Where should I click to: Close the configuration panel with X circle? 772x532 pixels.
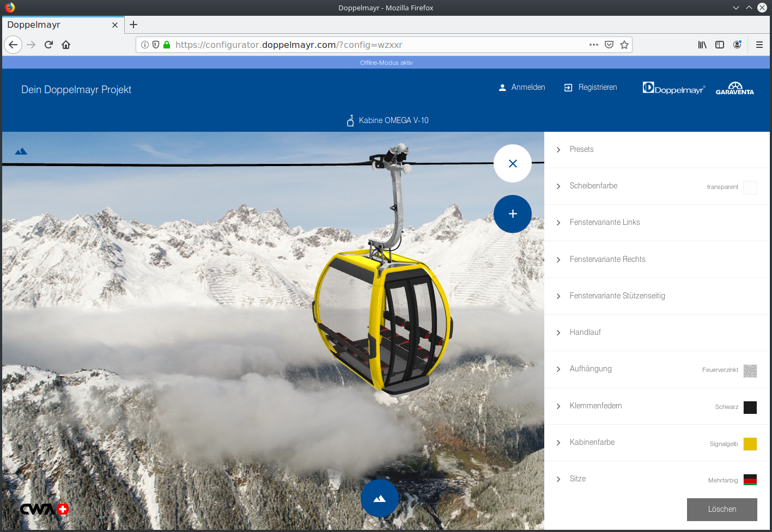[x=513, y=163]
